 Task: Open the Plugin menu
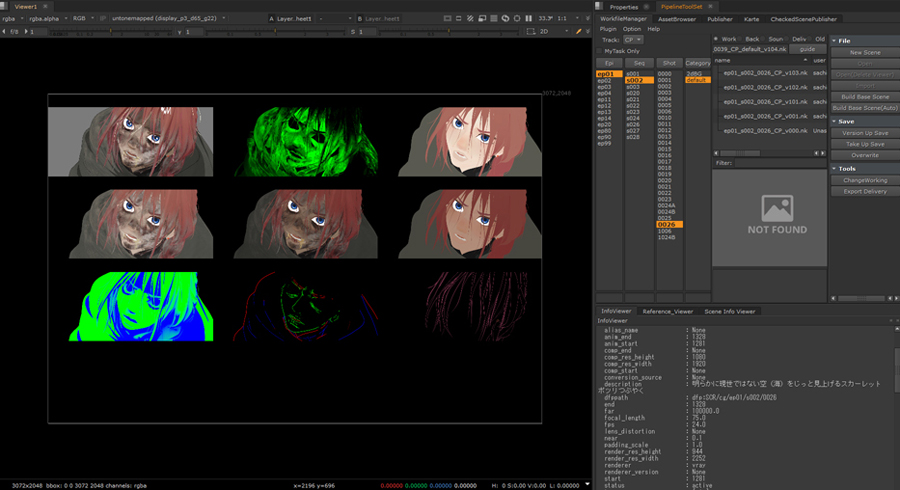point(608,29)
